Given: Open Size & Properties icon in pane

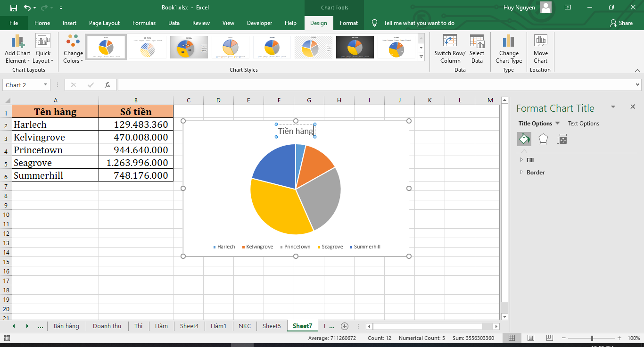Looking at the screenshot, I should (x=561, y=139).
